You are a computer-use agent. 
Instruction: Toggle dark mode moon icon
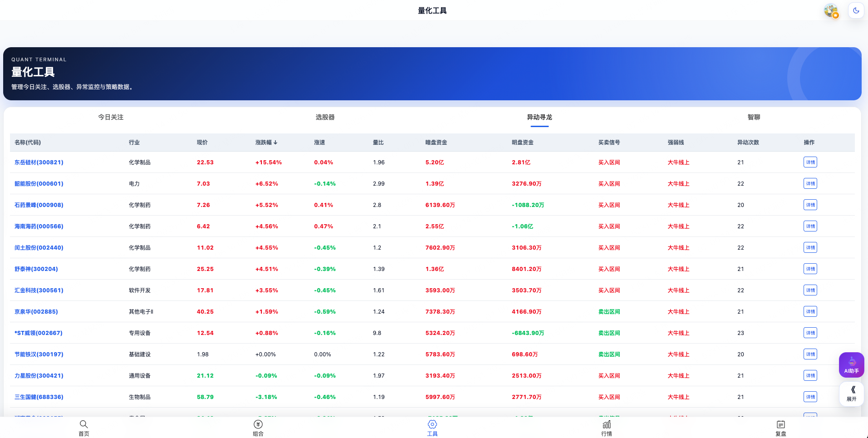(x=856, y=10)
